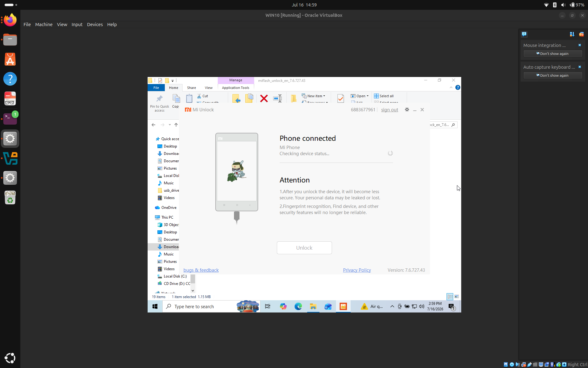Click the Paste clipboard icon in Explorer ribbon

(x=189, y=98)
